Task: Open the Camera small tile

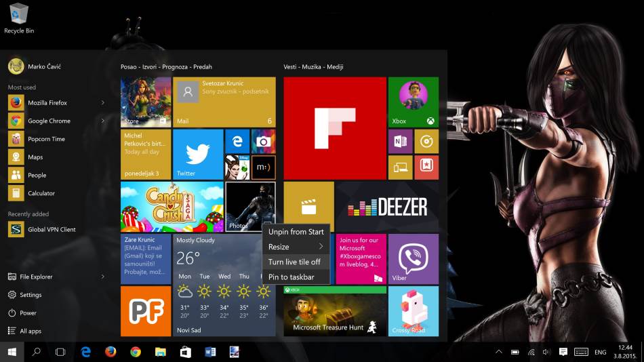Action: point(263,142)
